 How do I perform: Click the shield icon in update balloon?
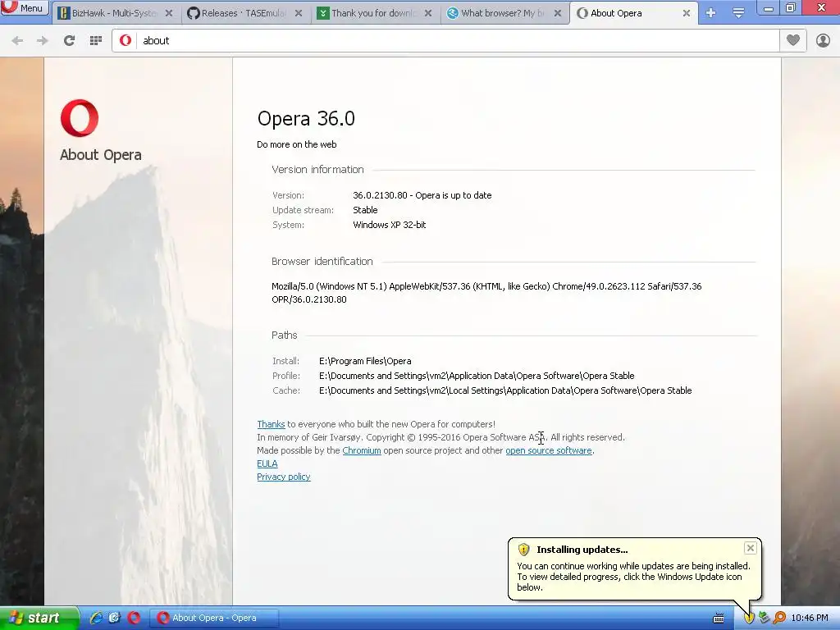[523, 549]
